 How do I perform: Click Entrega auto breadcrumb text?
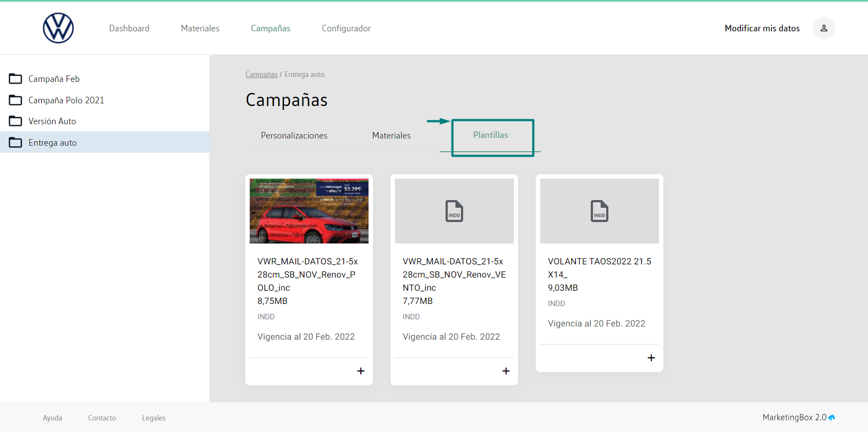304,74
